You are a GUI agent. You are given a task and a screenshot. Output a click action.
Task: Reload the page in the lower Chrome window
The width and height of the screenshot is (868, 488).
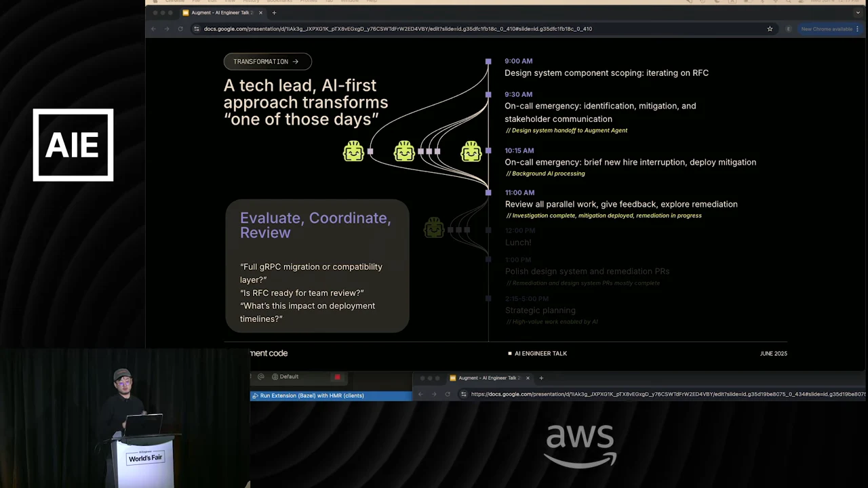point(448,394)
